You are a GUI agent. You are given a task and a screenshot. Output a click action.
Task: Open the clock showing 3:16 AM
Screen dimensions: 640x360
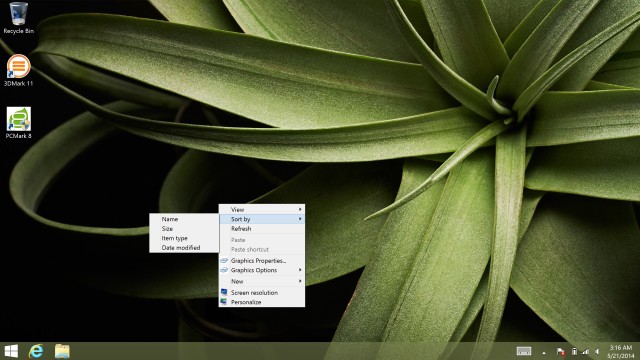(x=621, y=351)
